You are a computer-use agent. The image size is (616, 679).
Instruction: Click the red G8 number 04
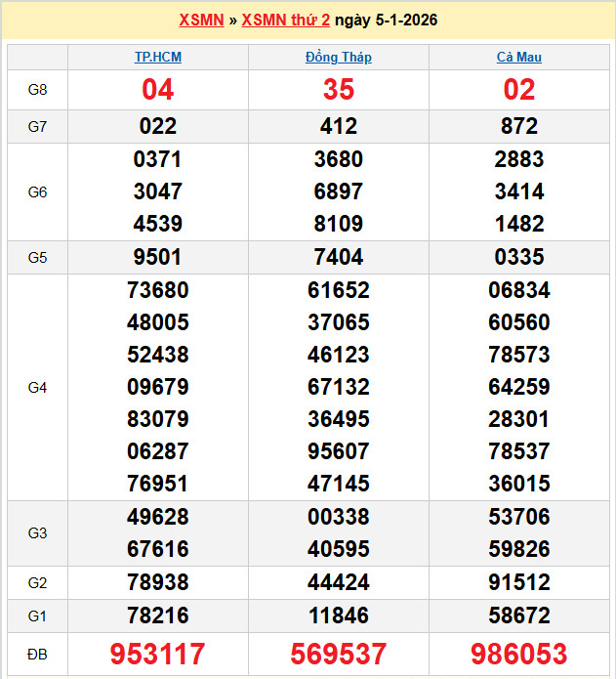coord(158,90)
